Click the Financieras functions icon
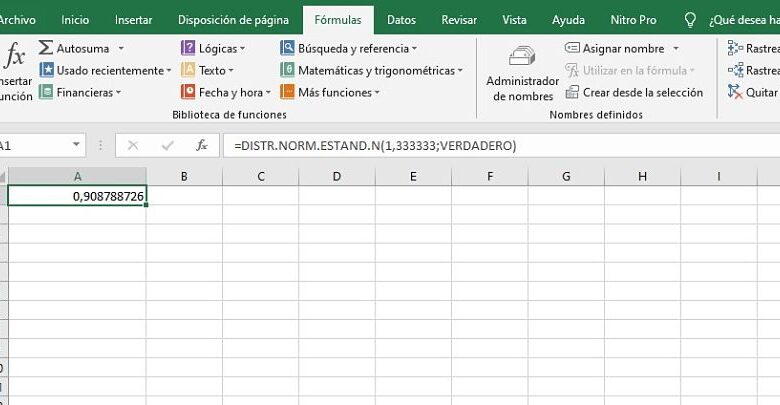Viewport: 780px width, 405px height. tap(46, 92)
